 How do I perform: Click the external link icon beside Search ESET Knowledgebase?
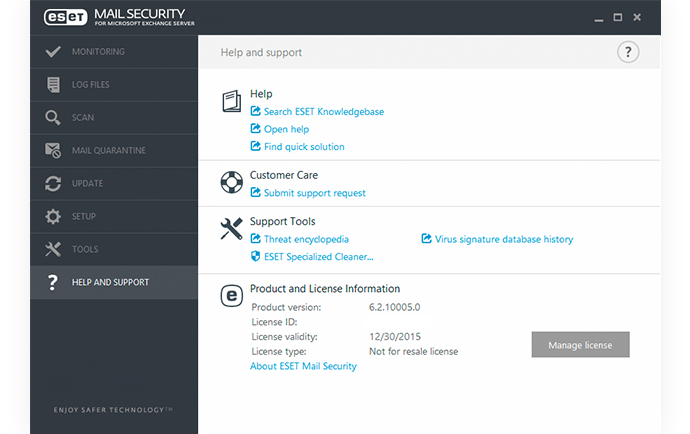coord(255,111)
